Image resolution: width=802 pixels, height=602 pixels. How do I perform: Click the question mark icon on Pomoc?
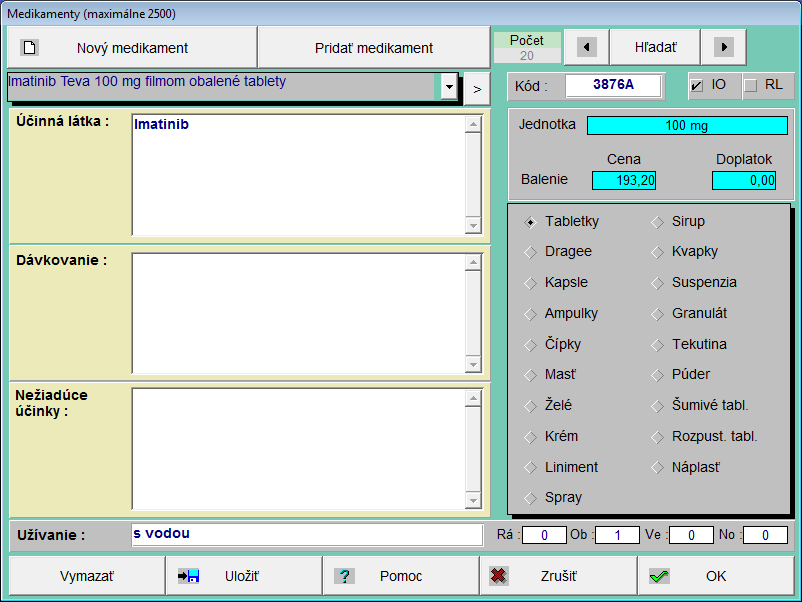[x=345, y=576]
